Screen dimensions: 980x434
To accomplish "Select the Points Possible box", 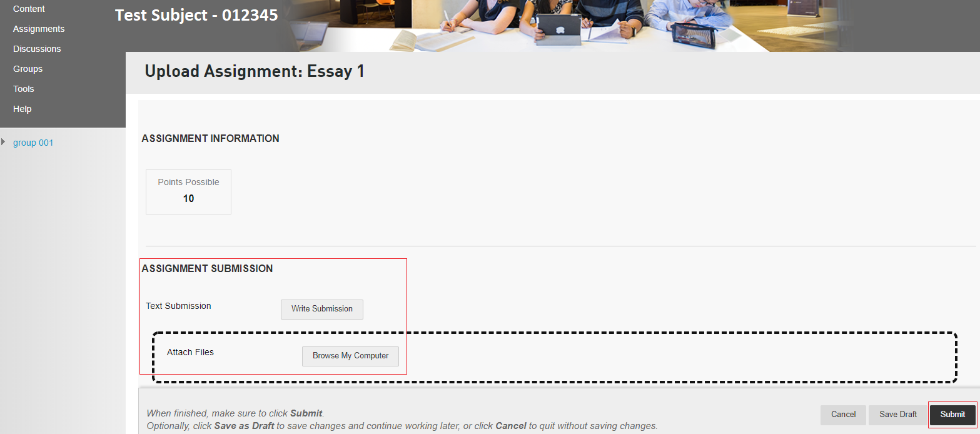I will point(188,191).
